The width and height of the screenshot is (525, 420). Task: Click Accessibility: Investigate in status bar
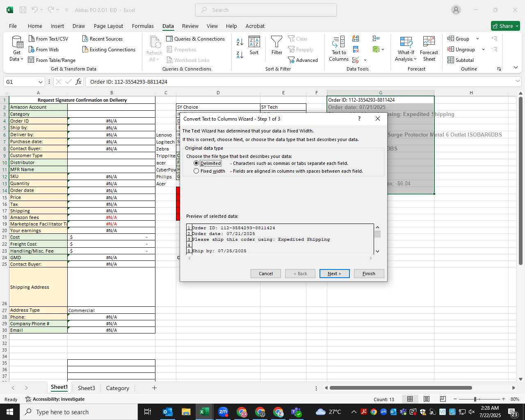coord(55,399)
